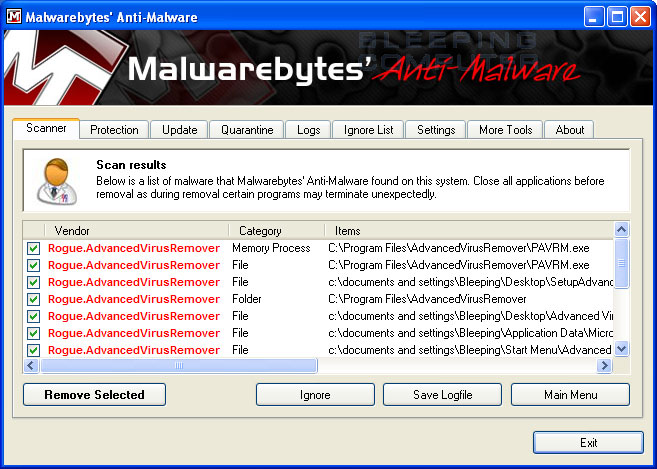Click the horizontal scrollbar left arrow

click(x=31, y=365)
